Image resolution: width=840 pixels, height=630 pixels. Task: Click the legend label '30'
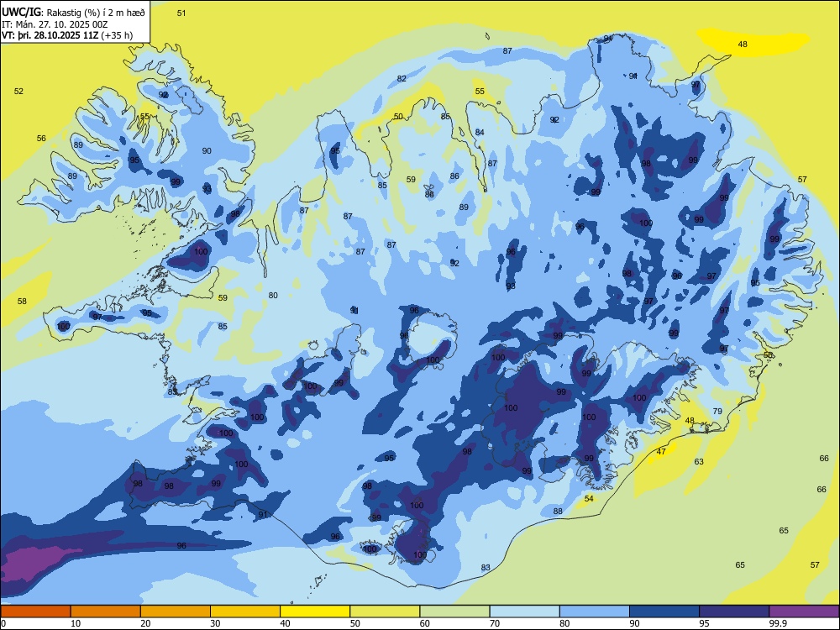tap(215, 623)
